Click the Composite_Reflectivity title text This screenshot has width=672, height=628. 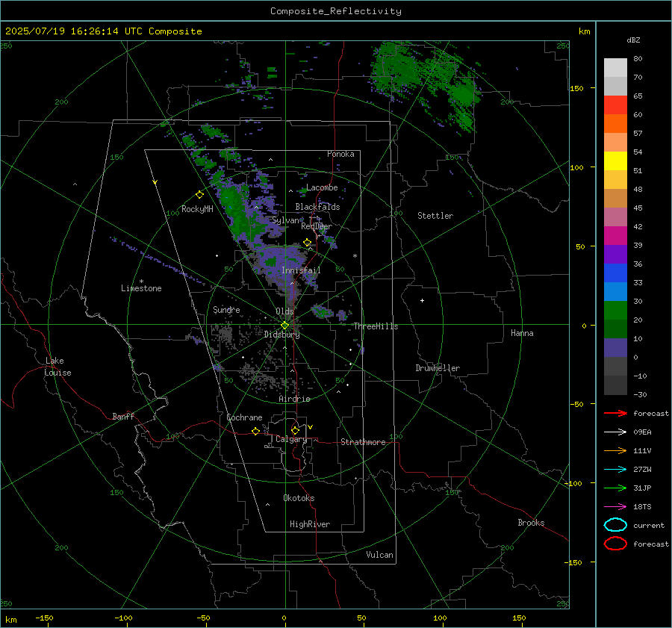point(335,11)
